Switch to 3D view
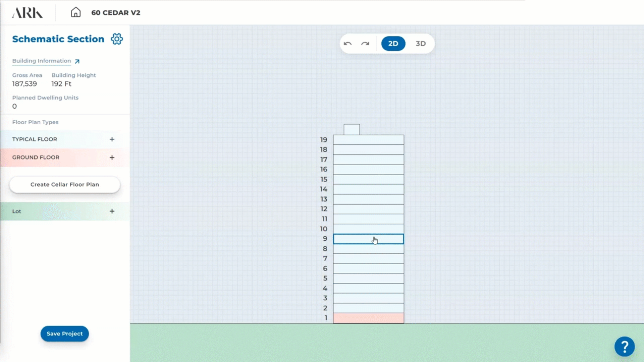This screenshot has height=362, width=644. (421, 44)
